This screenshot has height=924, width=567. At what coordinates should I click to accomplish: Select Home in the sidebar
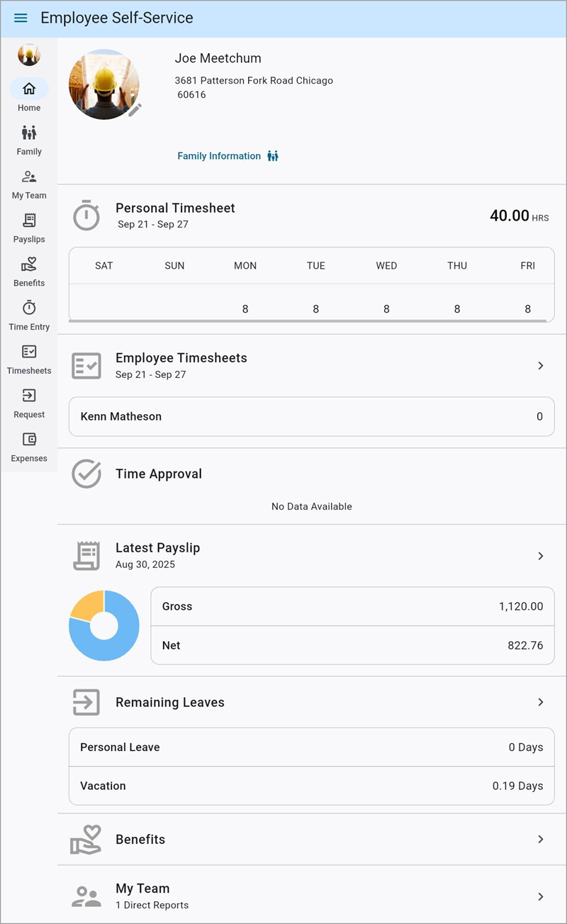(29, 89)
